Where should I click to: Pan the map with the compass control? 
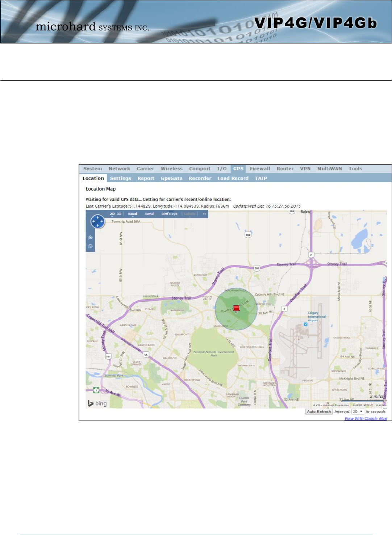tap(97, 221)
